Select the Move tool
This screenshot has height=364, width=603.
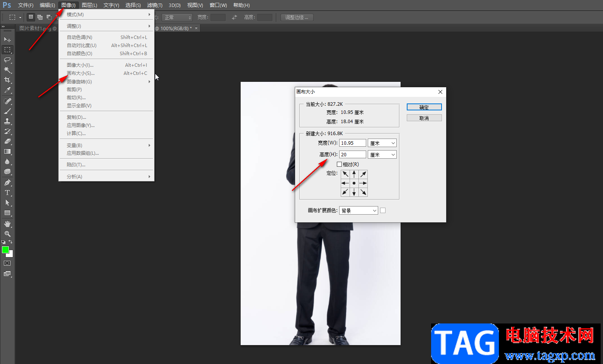(x=7, y=39)
